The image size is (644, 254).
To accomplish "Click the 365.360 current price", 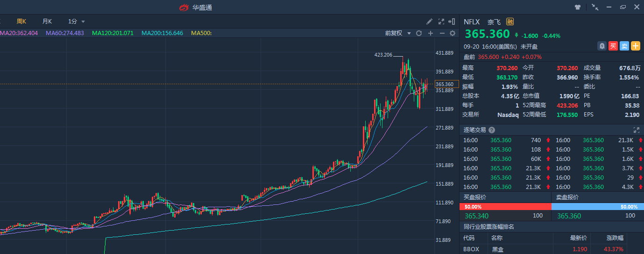I will (x=487, y=34).
